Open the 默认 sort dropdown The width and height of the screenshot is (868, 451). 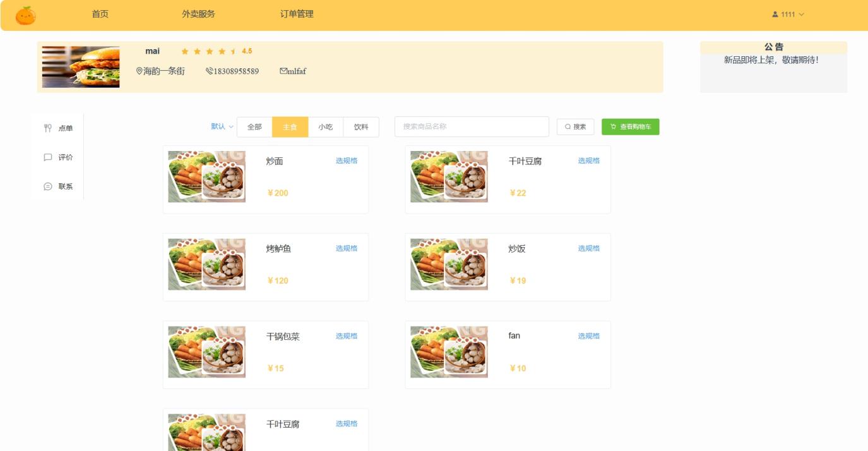pyautogui.click(x=222, y=126)
